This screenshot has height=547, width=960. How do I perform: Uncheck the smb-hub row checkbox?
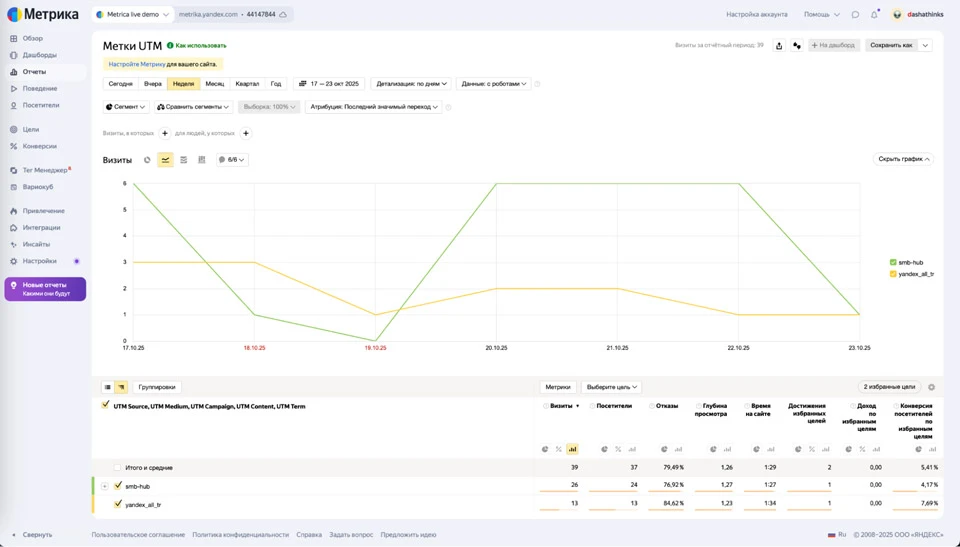click(118, 486)
